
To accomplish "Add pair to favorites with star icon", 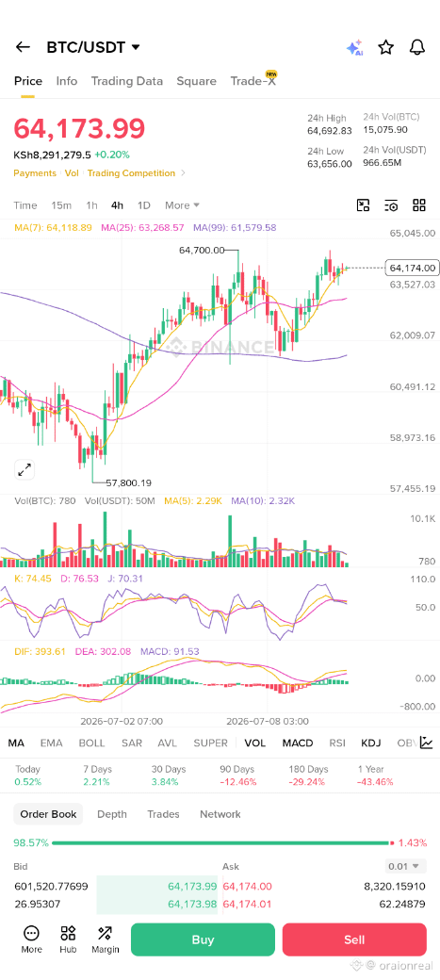I will [386, 47].
